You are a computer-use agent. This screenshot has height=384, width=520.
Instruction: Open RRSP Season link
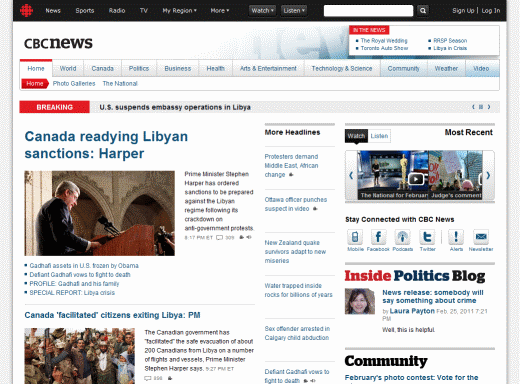click(x=450, y=41)
